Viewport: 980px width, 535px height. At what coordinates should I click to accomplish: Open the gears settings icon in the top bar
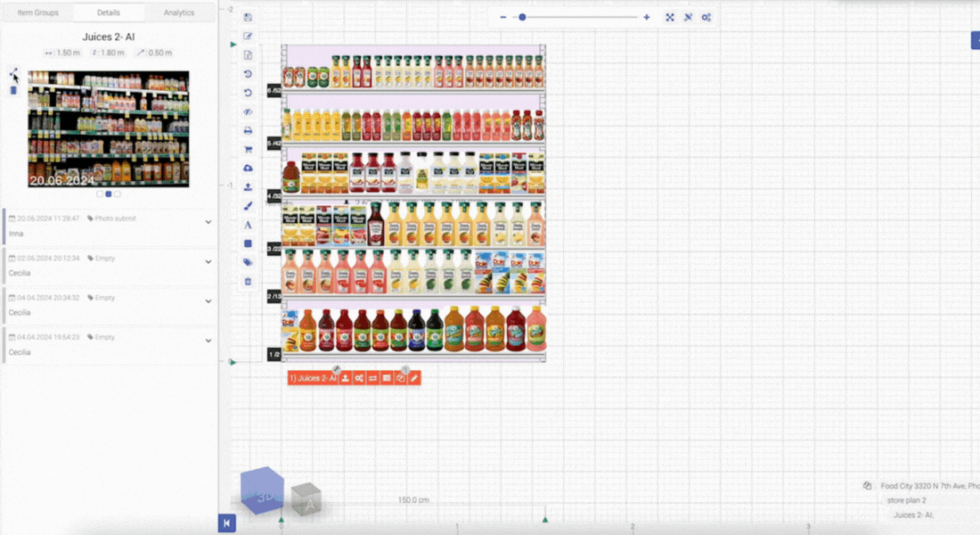[x=706, y=18]
